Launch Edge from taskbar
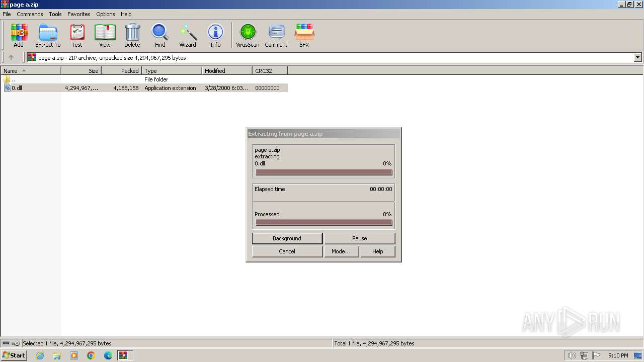Viewport: 644px width, 362px height. click(108, 355)
